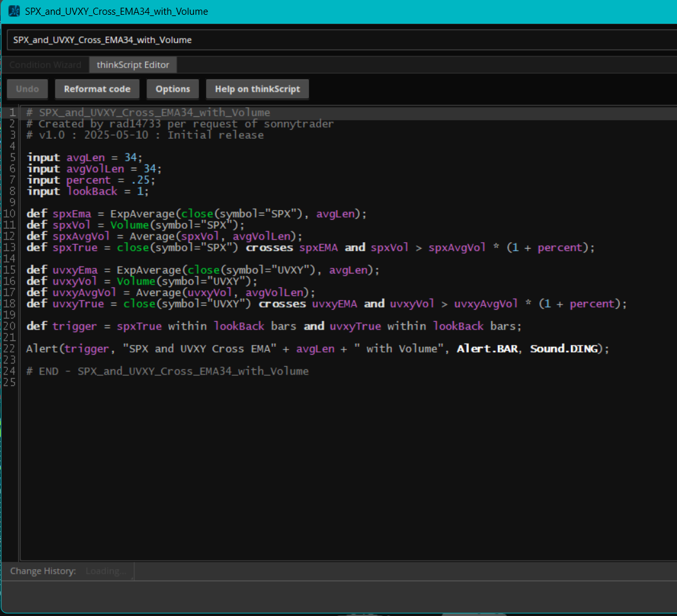Place cursor on 'input avgVolLen = 34;' line

pos(94,169)
